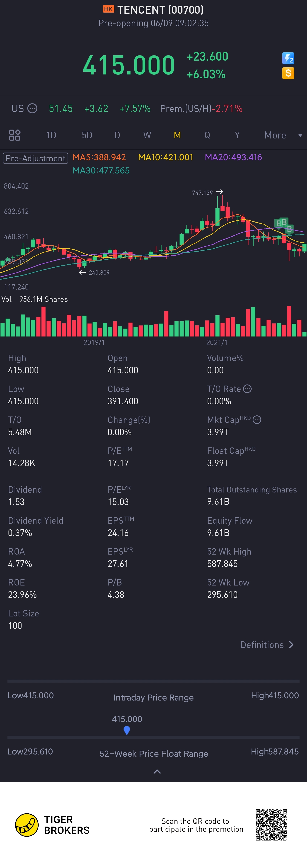Tap the Dividend 1.53 value
The width and height of the screenshot is (307, 868).
point(16,502)
